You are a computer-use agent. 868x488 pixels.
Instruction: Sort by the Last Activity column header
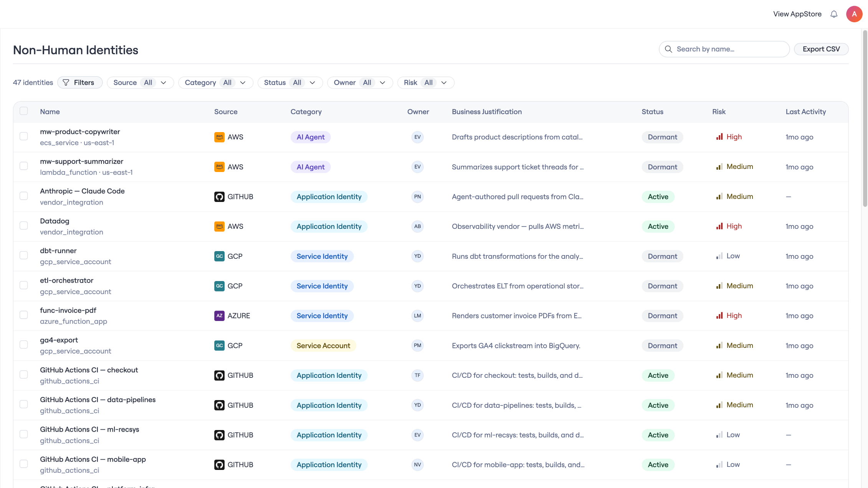[805, 112]
